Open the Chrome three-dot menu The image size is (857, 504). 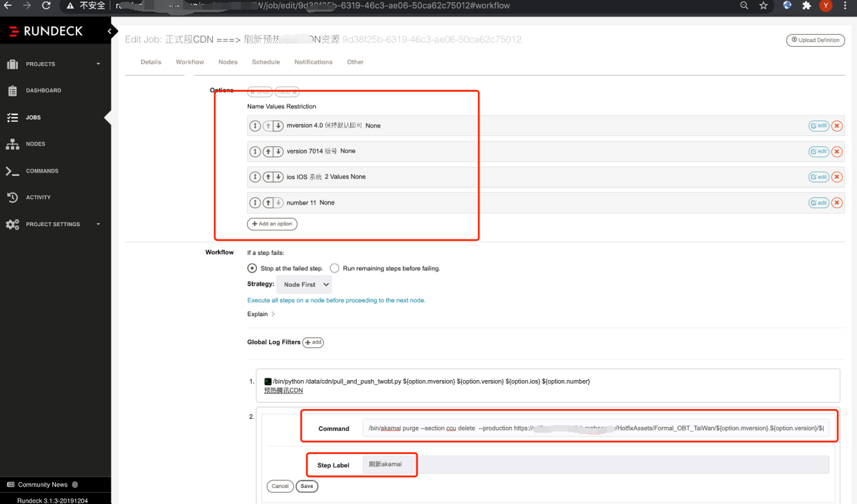[845, 6]
